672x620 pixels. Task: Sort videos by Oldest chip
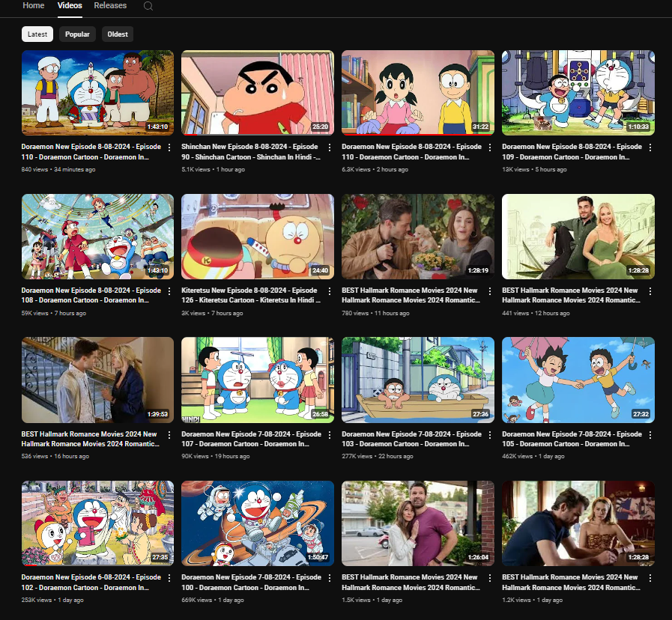pos(118,34)
